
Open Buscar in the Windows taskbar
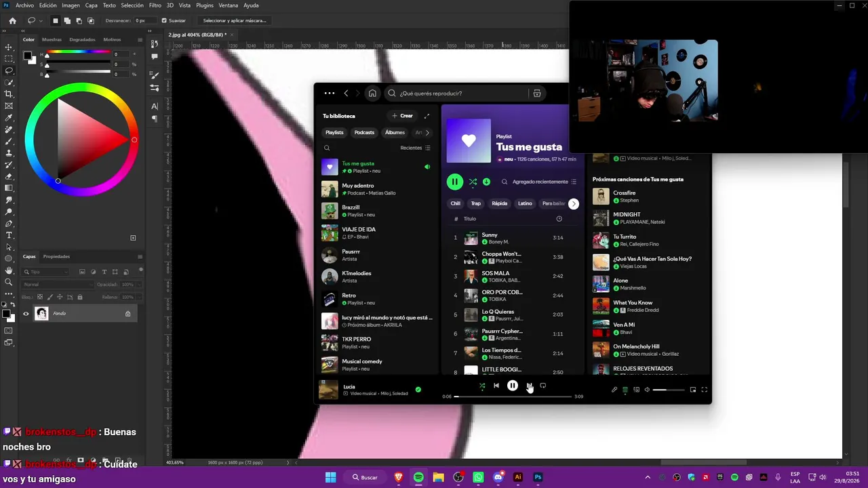pos(365,477)
